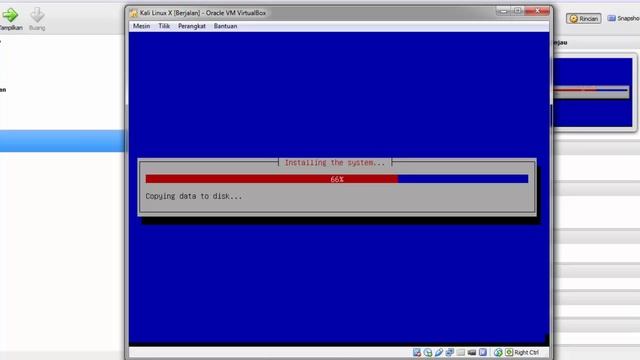
Task: Select the highlighted VM entry in Manager list
Action: [x=62, y=141]
